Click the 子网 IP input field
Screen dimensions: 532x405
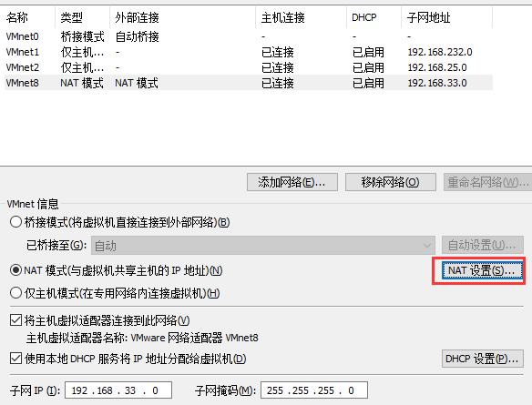pos(118,390)
